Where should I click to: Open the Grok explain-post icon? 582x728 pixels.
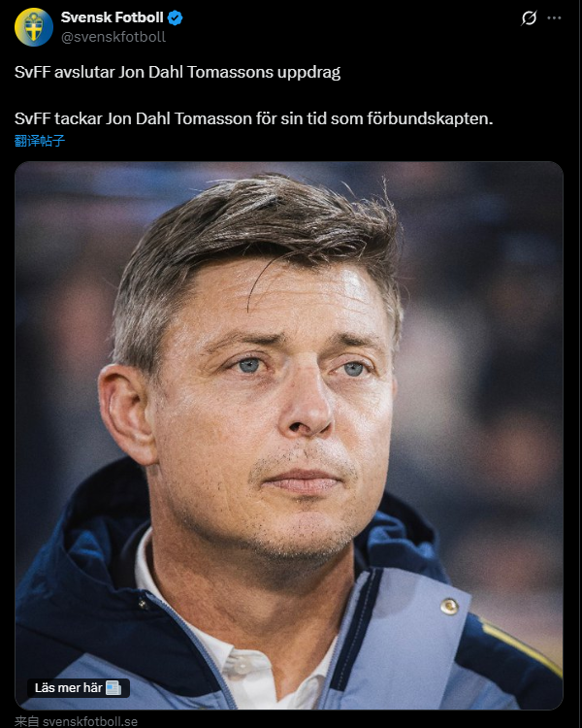point(529,18)
